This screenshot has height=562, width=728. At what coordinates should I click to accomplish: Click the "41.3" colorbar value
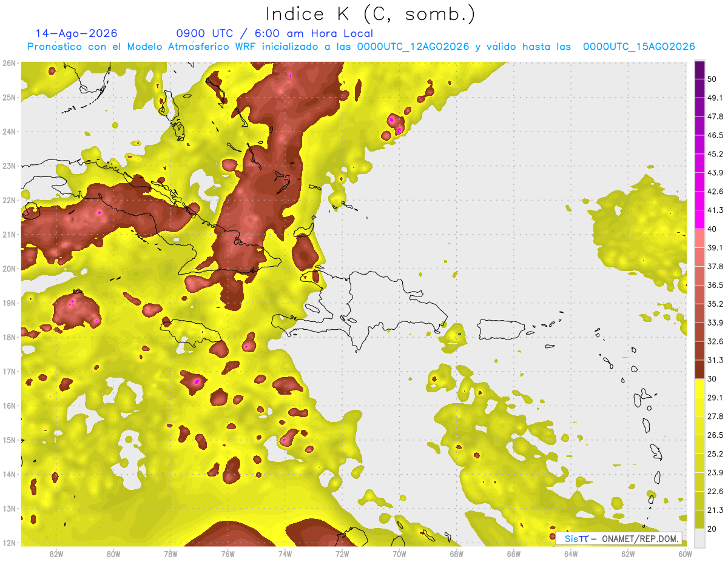pyautogui.click(x=715, y=210)
